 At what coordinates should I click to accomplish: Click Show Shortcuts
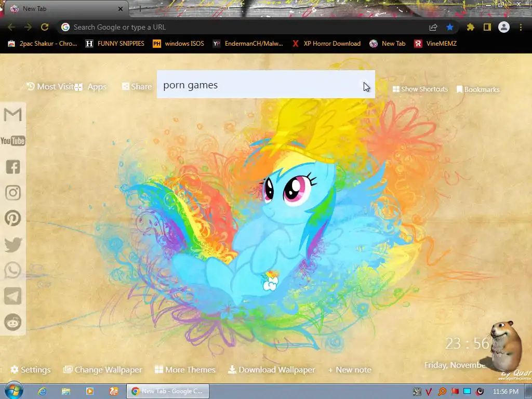(x=420, y=89)
